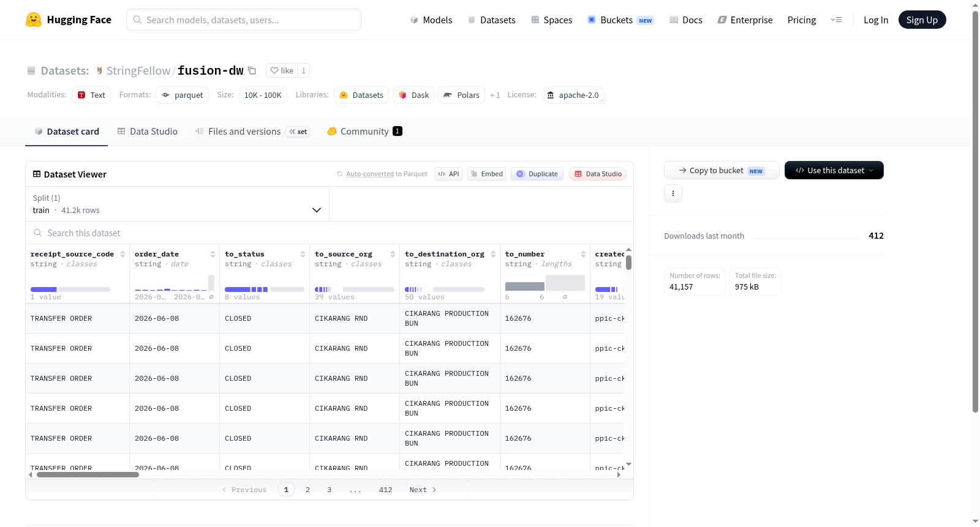Viewport: 980px width, 527px height.
Task: Click the Duplicate button
Action: pyautogui.click(x=537, y=174)
